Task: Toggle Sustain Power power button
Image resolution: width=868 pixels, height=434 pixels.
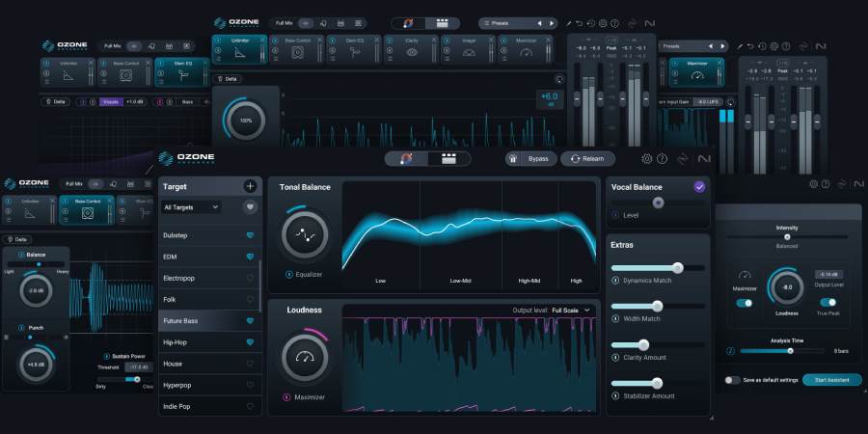Action: (106, 356)
